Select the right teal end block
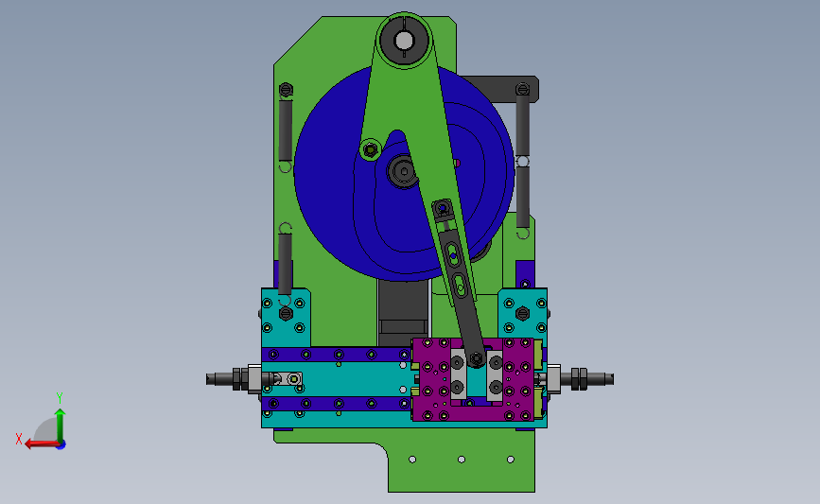820x504 pixels. (x=522, y=317)
